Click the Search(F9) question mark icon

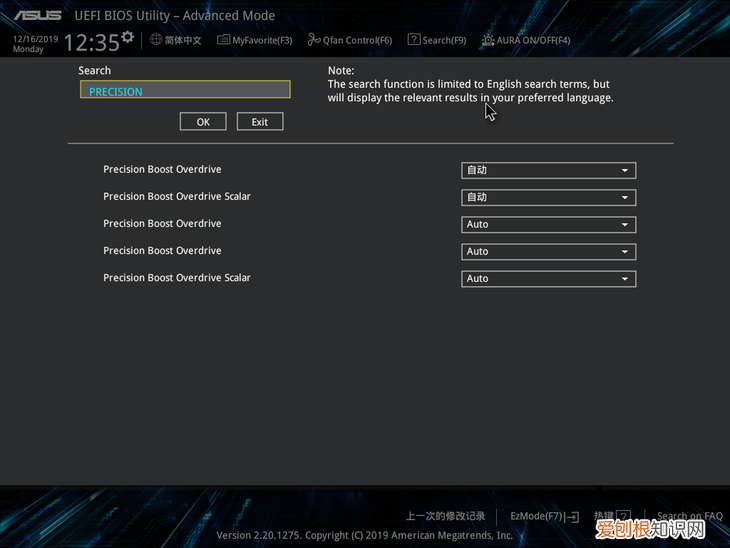pos(413,40)
